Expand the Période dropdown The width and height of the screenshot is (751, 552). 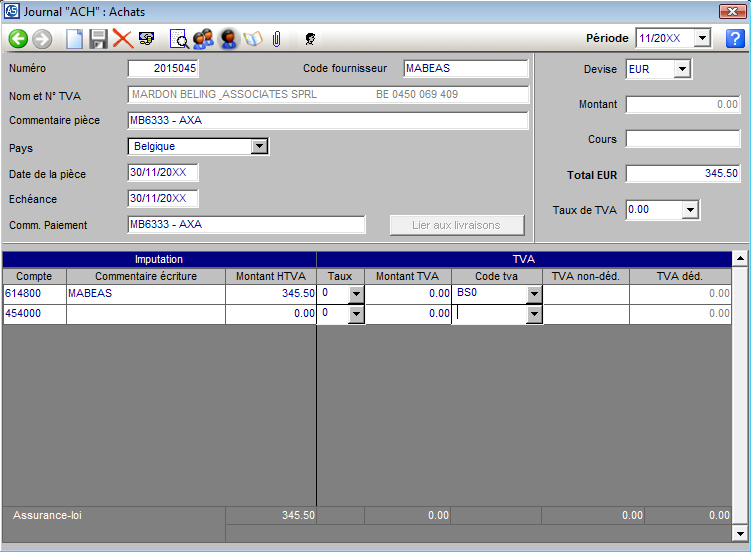702,39
